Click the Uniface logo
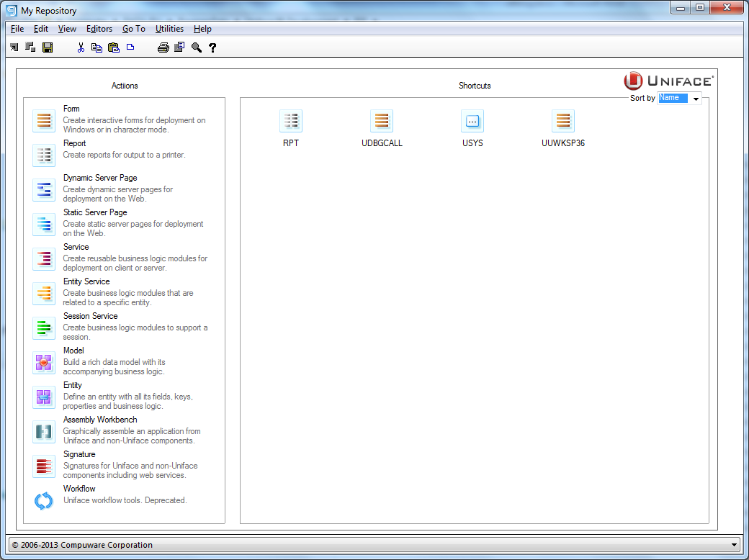This screenshot has height=560, width=749. coord(669,81)
